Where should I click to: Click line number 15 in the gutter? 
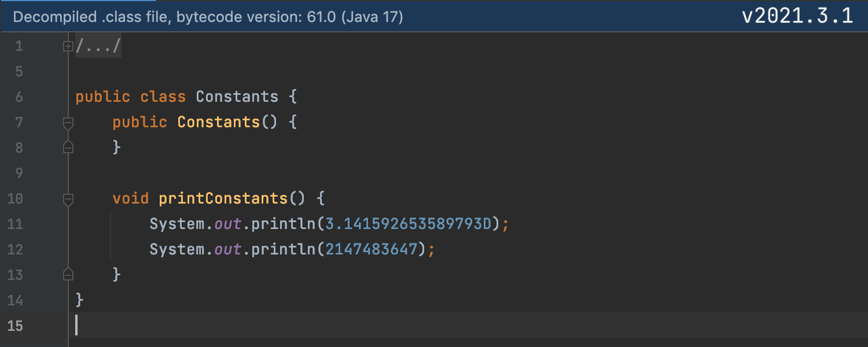tap(16, 326)
